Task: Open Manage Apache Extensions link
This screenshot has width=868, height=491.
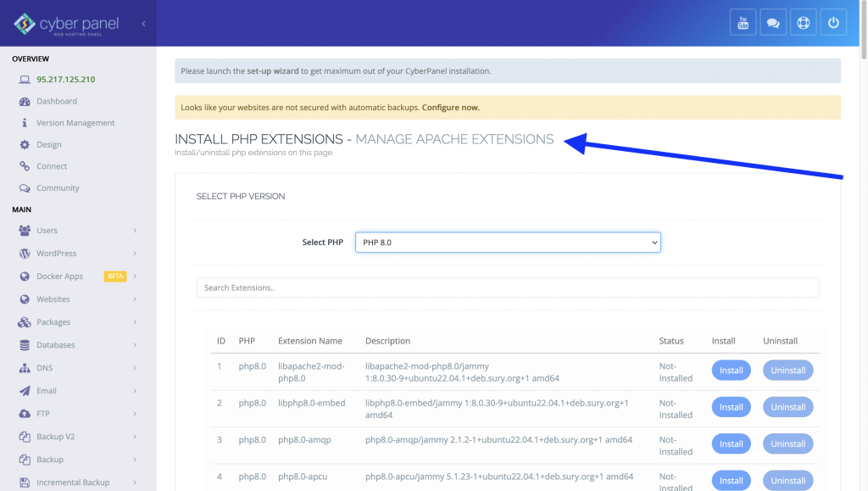Action: point(454,139)
